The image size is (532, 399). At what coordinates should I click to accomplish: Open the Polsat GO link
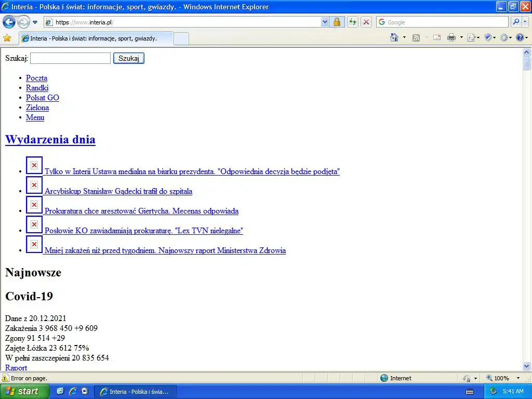pos(43,98)
